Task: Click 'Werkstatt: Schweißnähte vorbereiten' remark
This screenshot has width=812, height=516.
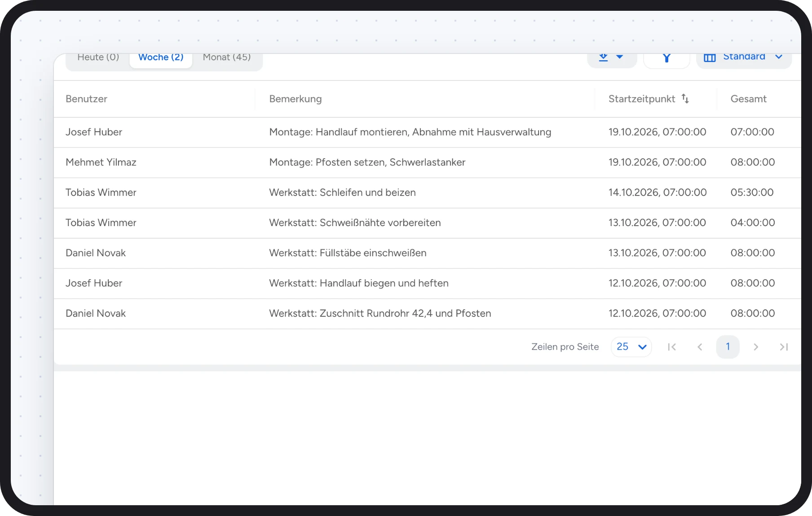Action: click(x=355, y=222)
